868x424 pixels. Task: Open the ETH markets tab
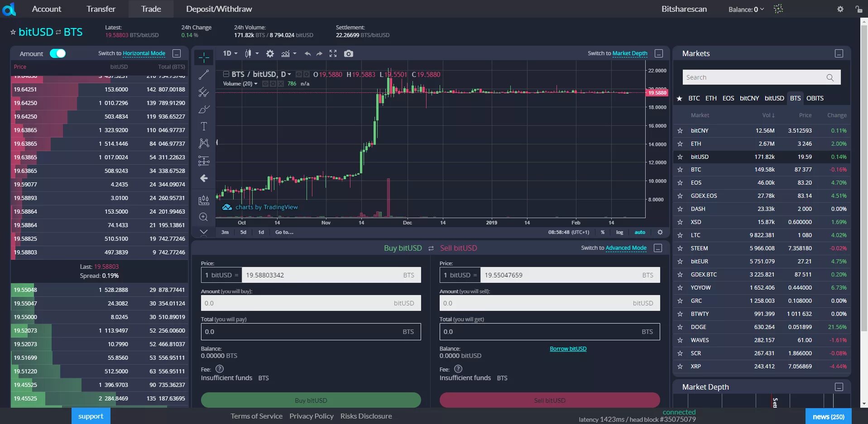coord(711,98)
